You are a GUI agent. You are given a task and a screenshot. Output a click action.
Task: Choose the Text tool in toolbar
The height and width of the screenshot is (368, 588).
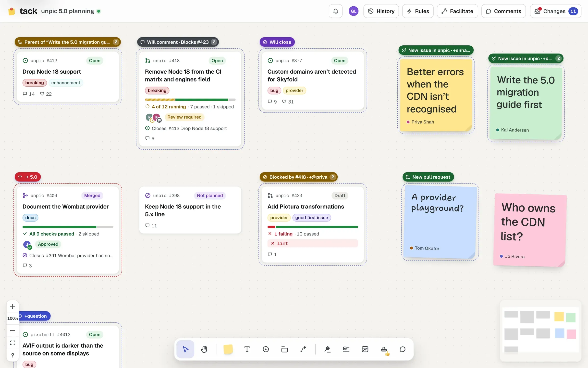point(247,349)
